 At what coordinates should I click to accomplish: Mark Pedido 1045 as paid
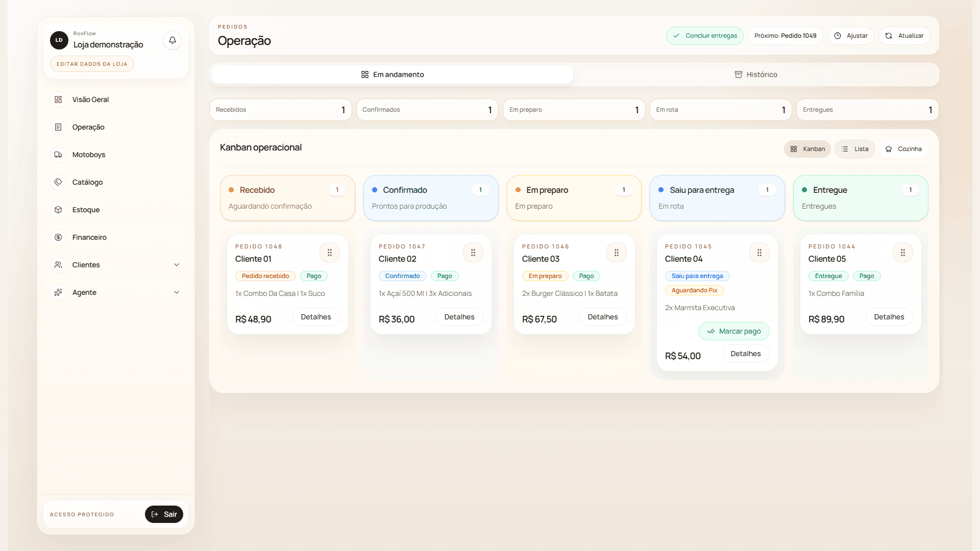(734, 331)
